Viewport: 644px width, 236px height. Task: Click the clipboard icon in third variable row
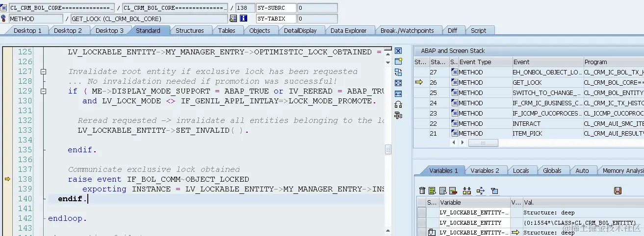pos(432,233)
